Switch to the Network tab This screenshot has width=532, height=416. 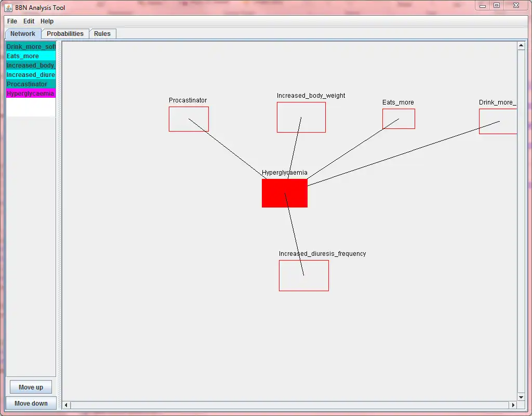[x=23, y=34]
